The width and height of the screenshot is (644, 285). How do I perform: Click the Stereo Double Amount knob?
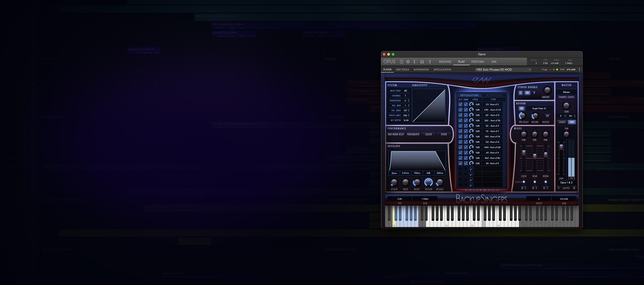click(547, 90)
